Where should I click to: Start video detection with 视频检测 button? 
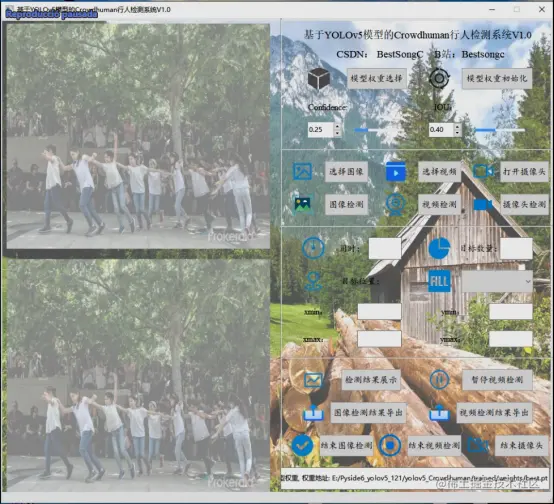439,204
